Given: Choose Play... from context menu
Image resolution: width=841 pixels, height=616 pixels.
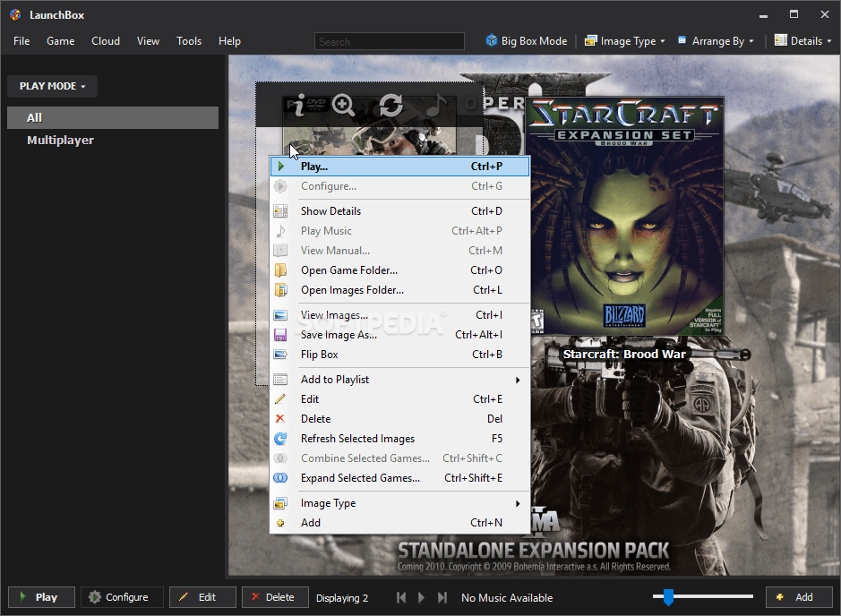Looking at the screenshot, I should pos(399,167).
